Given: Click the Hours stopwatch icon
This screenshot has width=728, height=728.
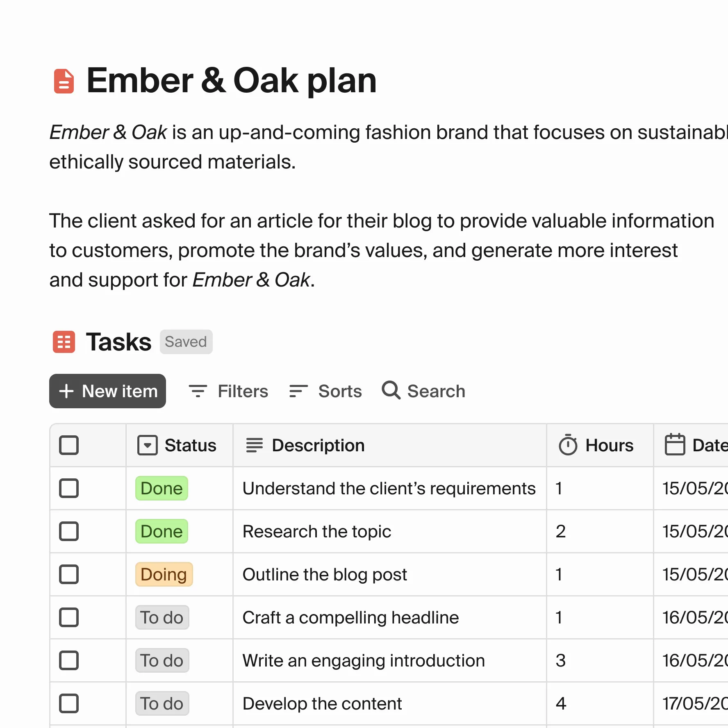Looking at the screenshot, I should pyautogui.click(x=568, y=445).
